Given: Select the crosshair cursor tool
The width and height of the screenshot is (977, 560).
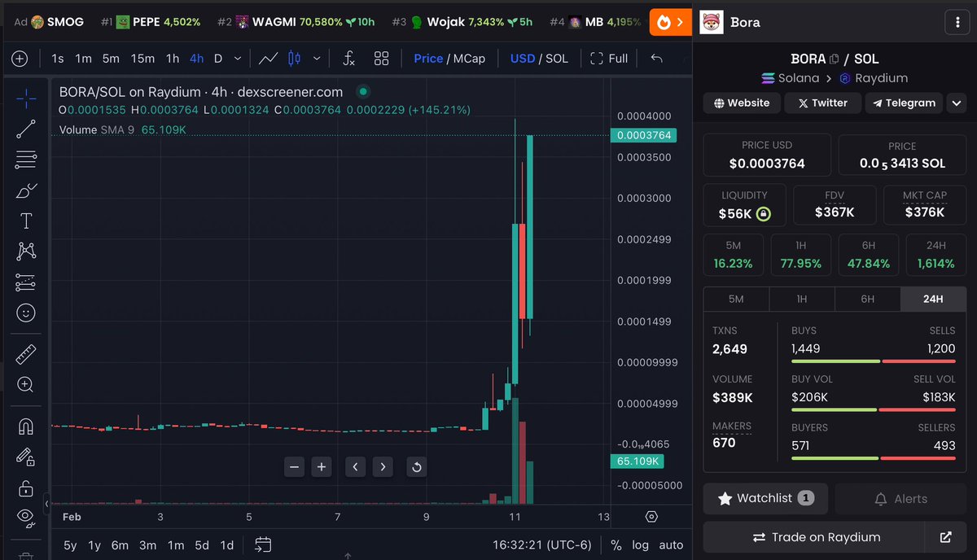Looking at the screenshot, I should click(x=26, y=99).
